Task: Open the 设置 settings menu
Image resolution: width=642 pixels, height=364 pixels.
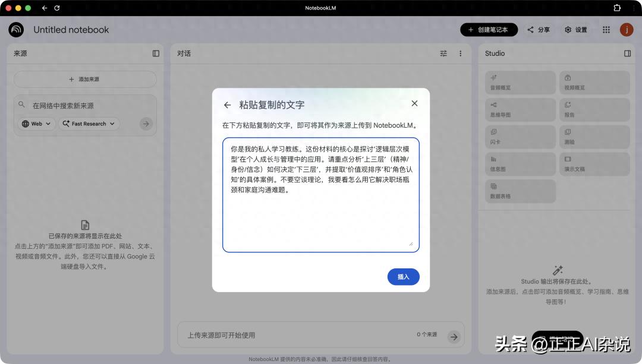Action: (575, 29)
